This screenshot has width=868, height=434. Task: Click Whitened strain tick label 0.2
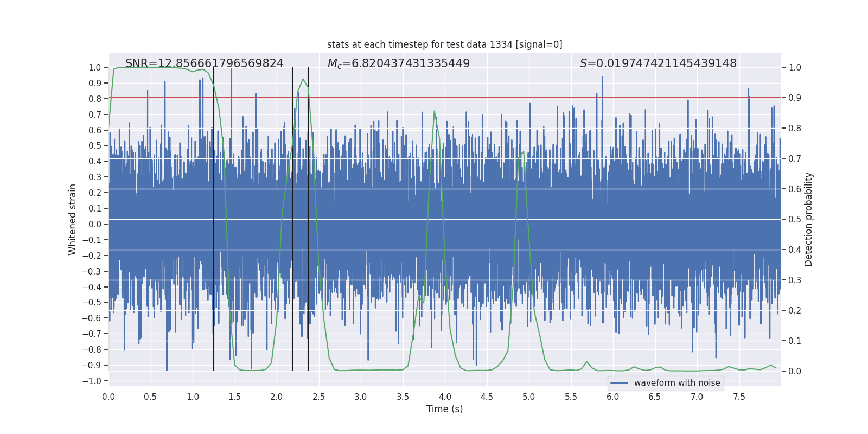95,193
